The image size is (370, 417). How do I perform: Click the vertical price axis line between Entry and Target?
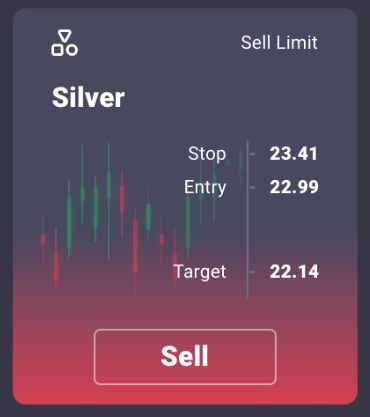click(247, 230)
